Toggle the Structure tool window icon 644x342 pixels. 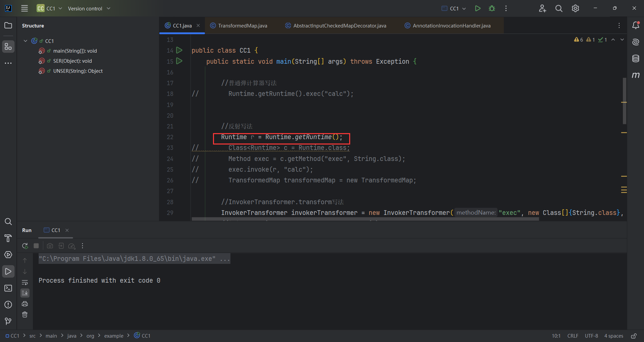(x=8, y=46)
